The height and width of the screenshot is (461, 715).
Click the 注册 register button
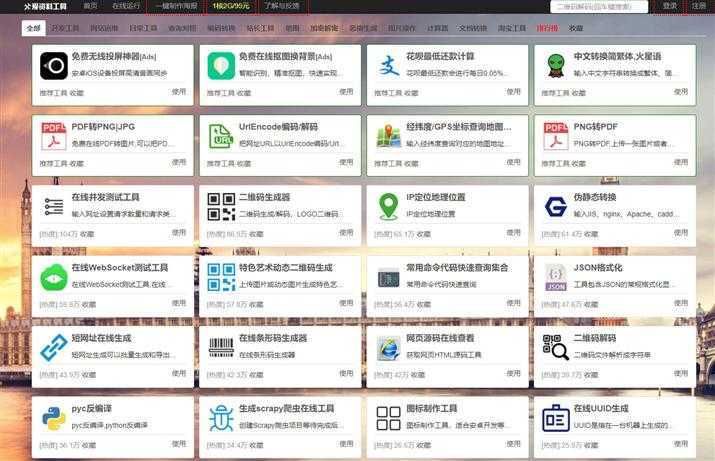tap(698, 6)
